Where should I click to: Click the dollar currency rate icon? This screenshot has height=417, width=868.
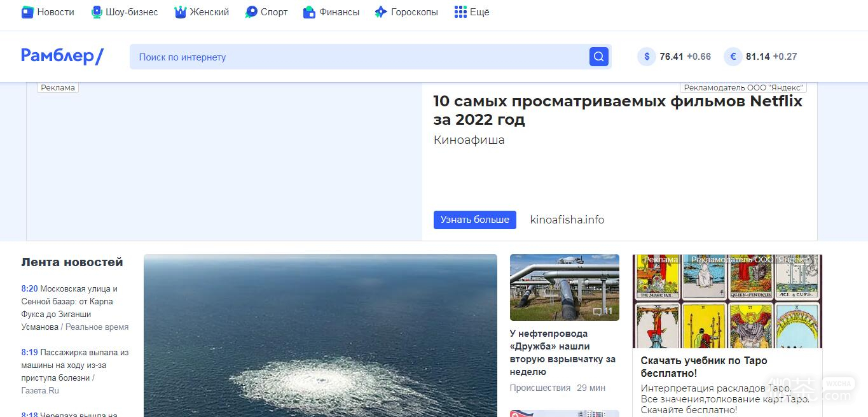tap(647, 57)
